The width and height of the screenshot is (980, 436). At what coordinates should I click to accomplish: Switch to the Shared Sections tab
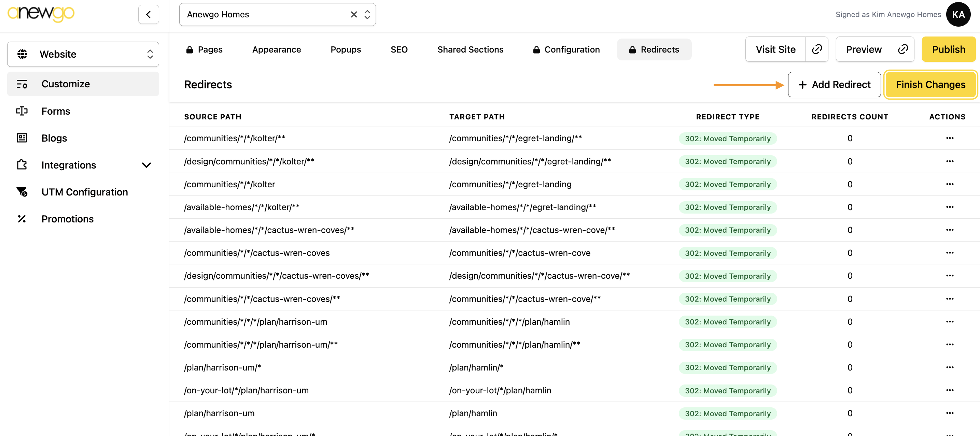point(470,49)
